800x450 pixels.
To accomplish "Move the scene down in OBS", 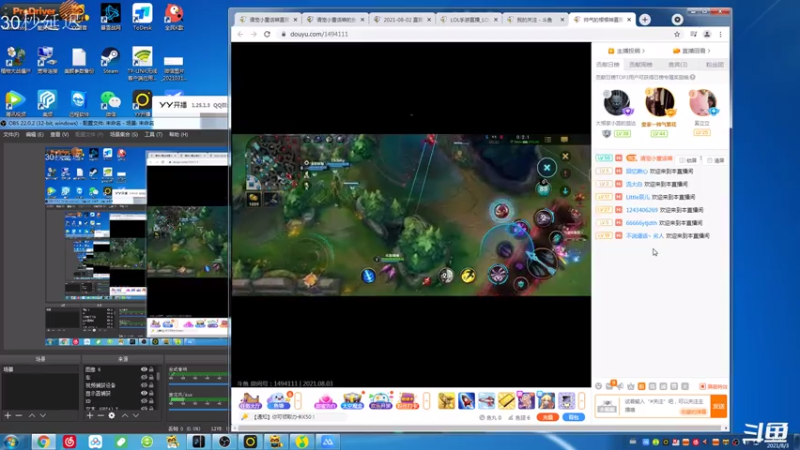I will pyautogui.click(x=43, y=416).
